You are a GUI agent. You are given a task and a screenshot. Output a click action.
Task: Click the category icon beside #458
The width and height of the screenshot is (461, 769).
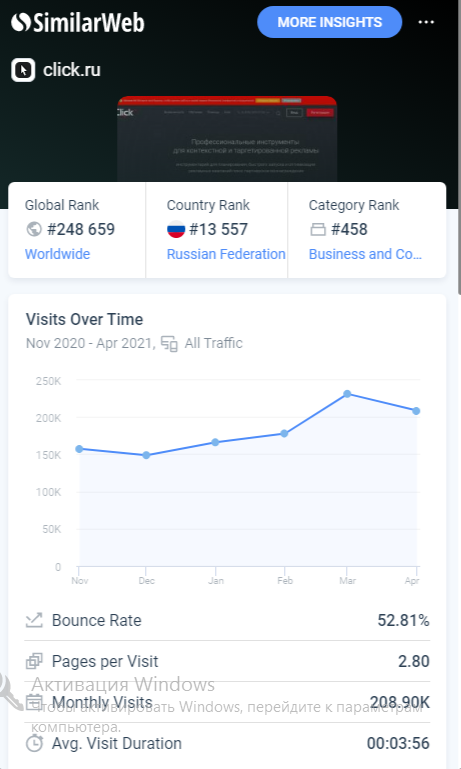click(x=318, y=229)
